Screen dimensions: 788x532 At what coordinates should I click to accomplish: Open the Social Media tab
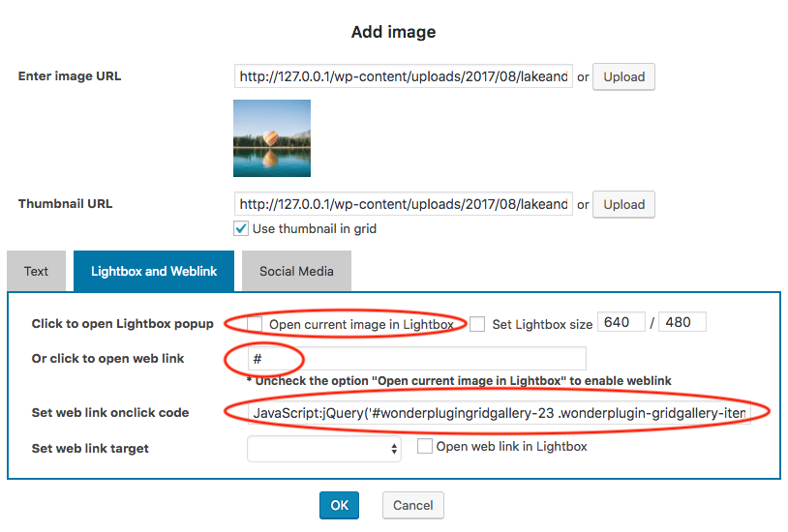point(296,271)
